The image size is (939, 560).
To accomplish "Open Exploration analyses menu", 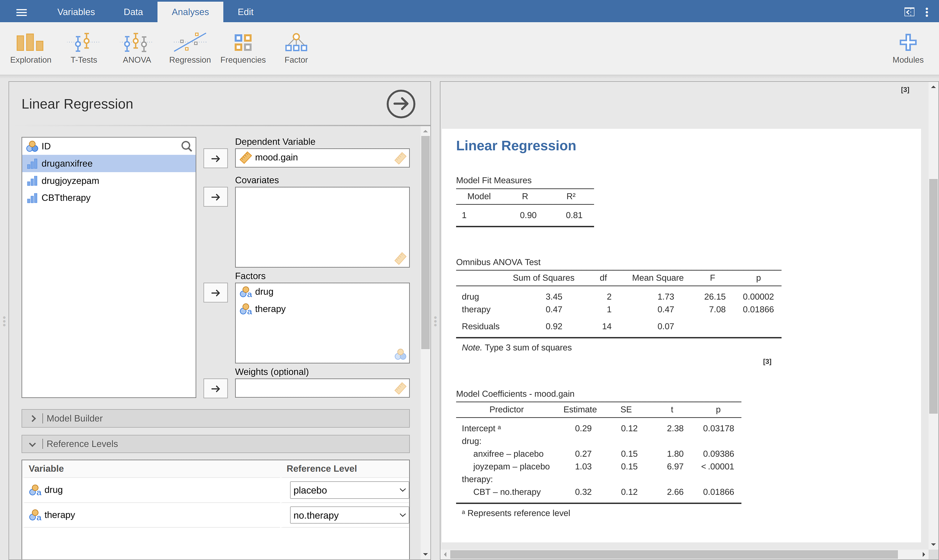I will 31,48.
